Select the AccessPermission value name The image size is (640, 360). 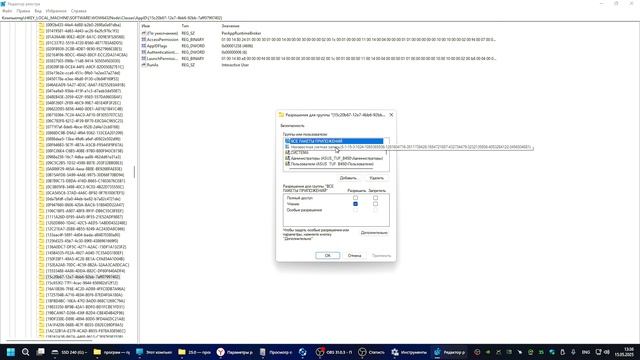(x=162, y=40)
